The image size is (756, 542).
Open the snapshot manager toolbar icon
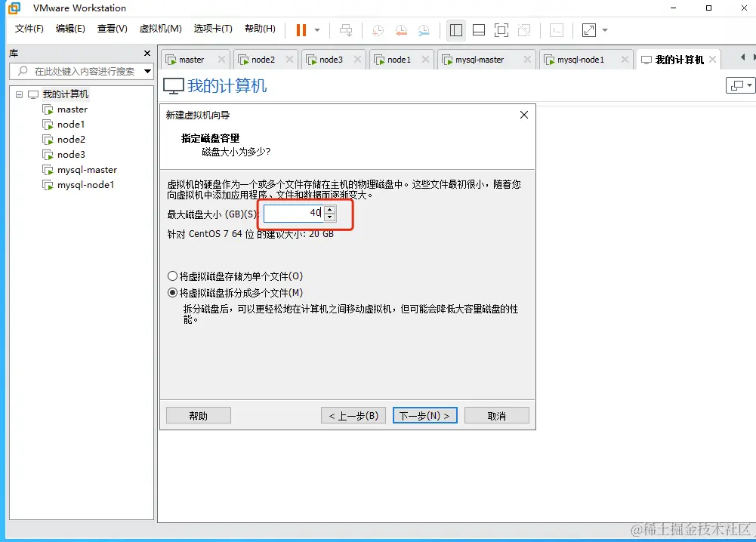(424, 30)
